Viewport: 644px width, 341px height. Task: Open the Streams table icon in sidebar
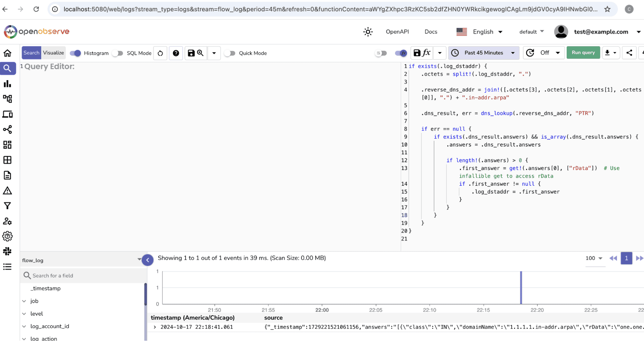click(x=8, y=160)
